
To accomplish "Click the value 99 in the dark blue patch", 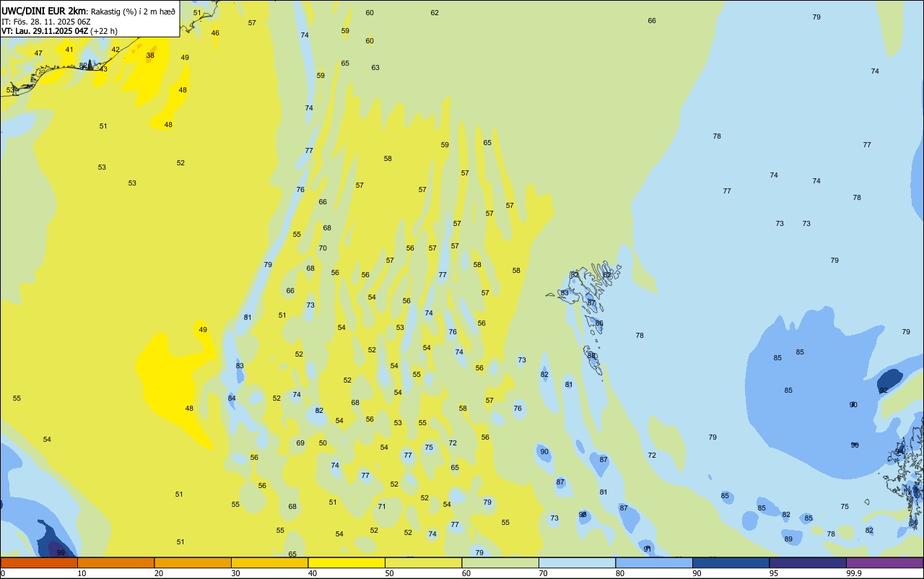I will [x=61, y=553].
